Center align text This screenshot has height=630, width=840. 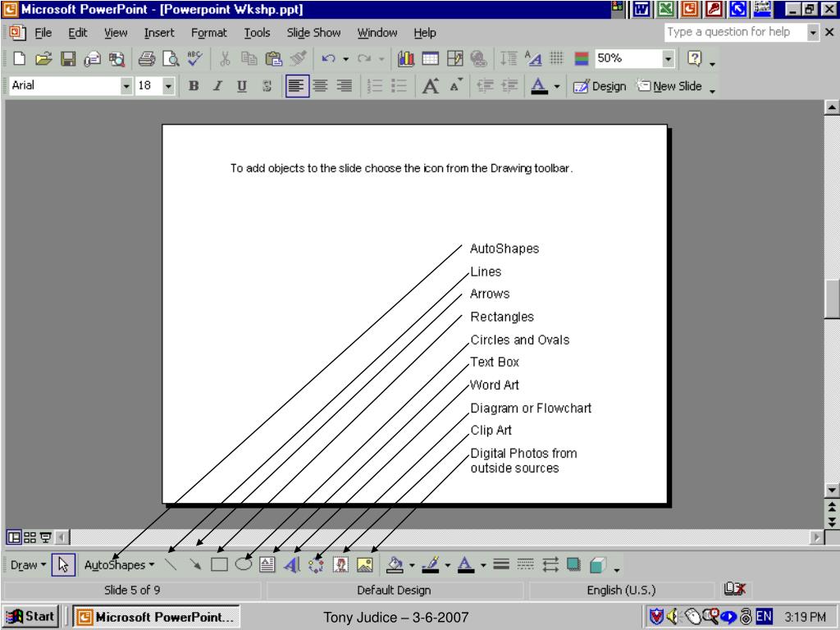click(x=321, y=85)
